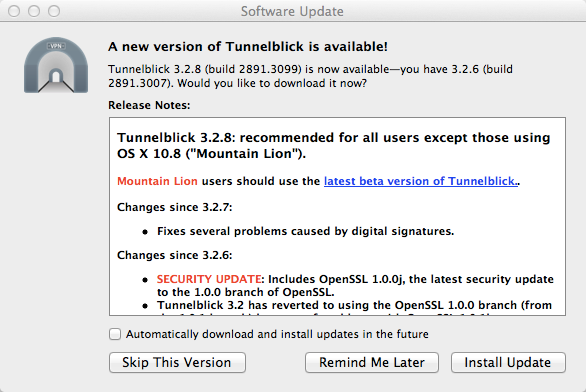Click the Software Update window title

[292, 11]
